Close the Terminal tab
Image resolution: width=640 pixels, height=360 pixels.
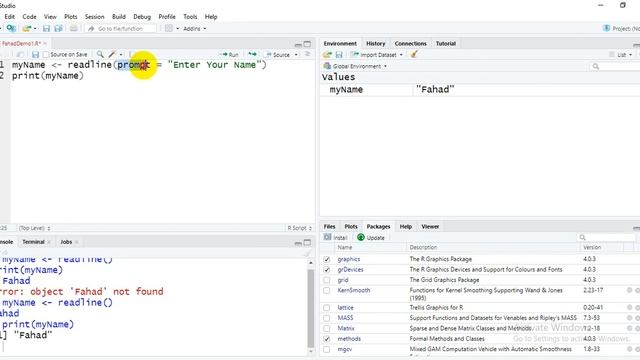click(x=49, y=242)
